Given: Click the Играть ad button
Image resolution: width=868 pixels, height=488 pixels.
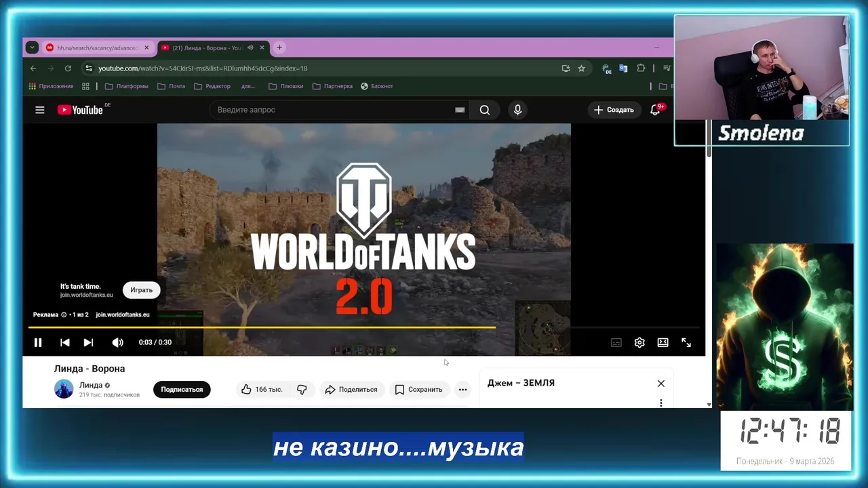Looking at the screenshot, I should [141, 290].
